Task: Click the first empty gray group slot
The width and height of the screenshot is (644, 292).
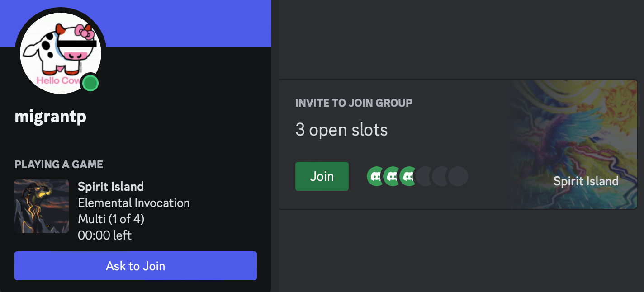Action: 425,176
